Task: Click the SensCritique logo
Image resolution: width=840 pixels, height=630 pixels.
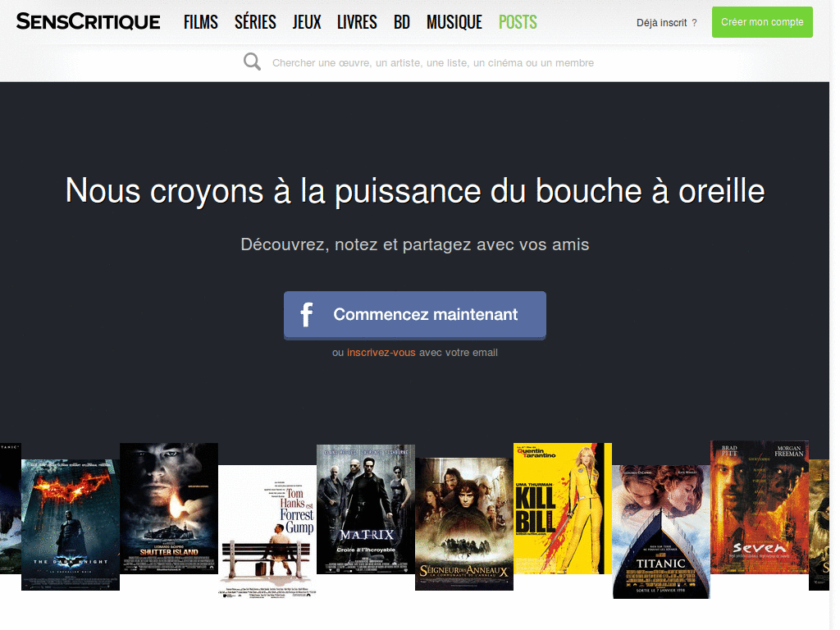Action: 88,22
